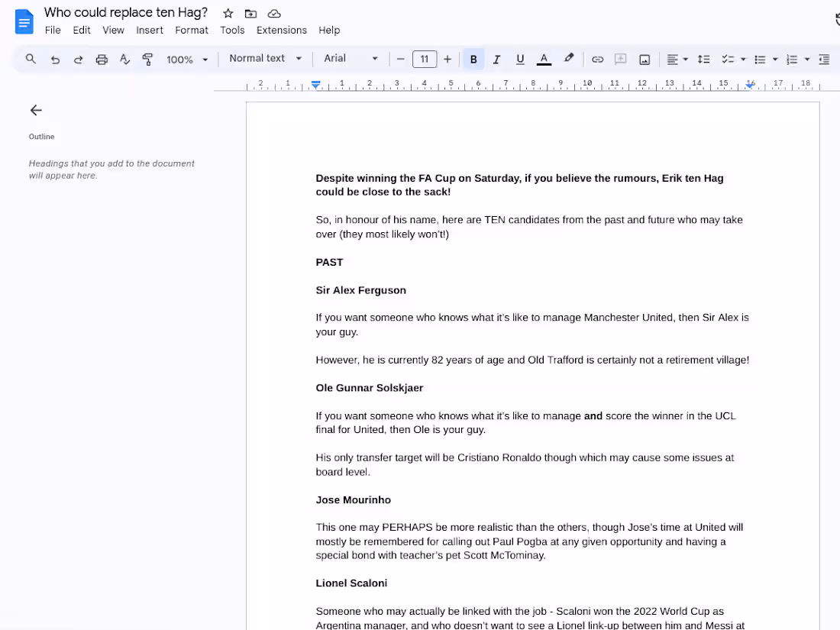Open line and paragraph spacing
Viewport: 840px width, 630px height.
tap(703, 60)
